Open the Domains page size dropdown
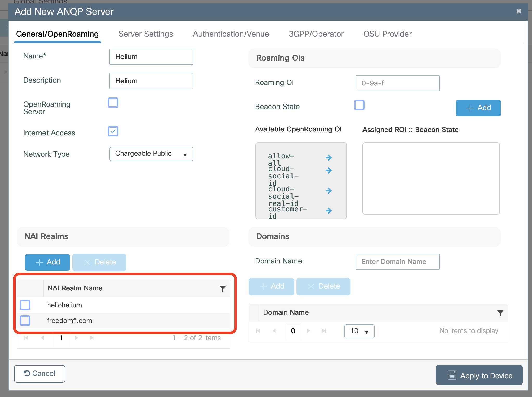This screenshot has width=532, height=397. point(359,331)
